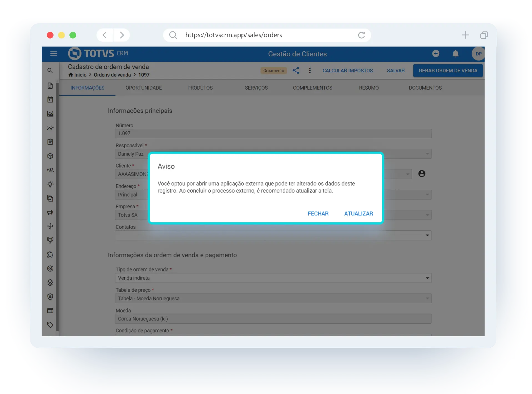The height and width of the screenshot is (394, 532).
Task: Expand the Endereço dropdown arrow
Action: click(x=427, y=194)
